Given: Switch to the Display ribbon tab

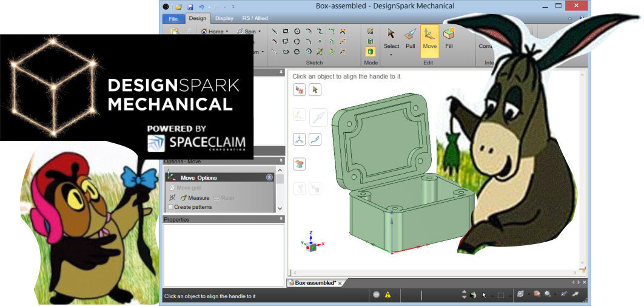Looking at the screenshot, I should point(224,18).
